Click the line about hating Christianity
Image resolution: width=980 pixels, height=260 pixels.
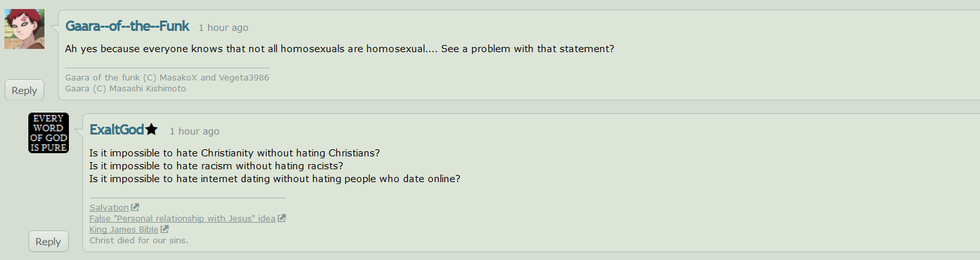234,153
